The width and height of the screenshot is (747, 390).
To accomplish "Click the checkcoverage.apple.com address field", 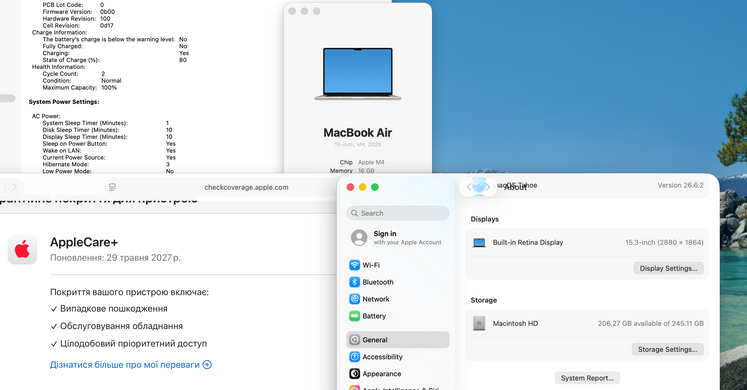I will (246, 187).
